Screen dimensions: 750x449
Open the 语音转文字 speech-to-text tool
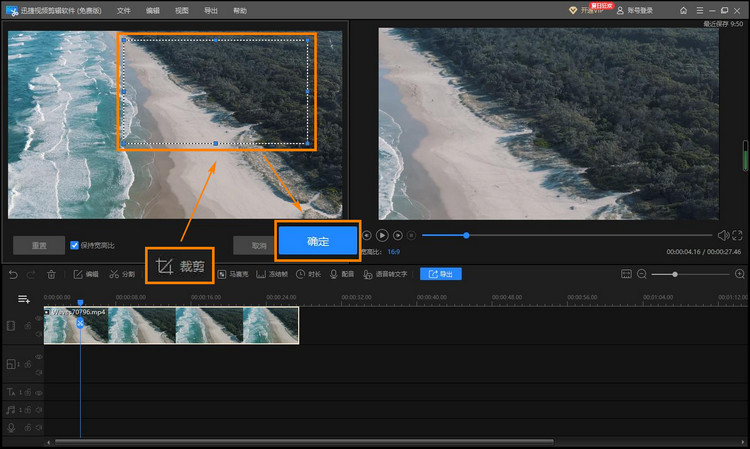click(385, 274)
